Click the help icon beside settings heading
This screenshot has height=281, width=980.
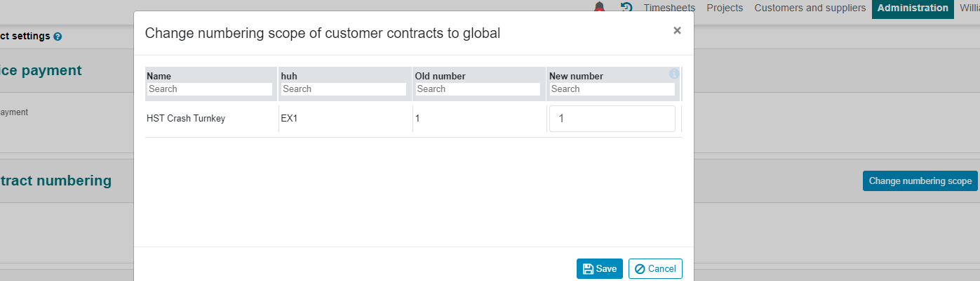click(x=58, y=37)
